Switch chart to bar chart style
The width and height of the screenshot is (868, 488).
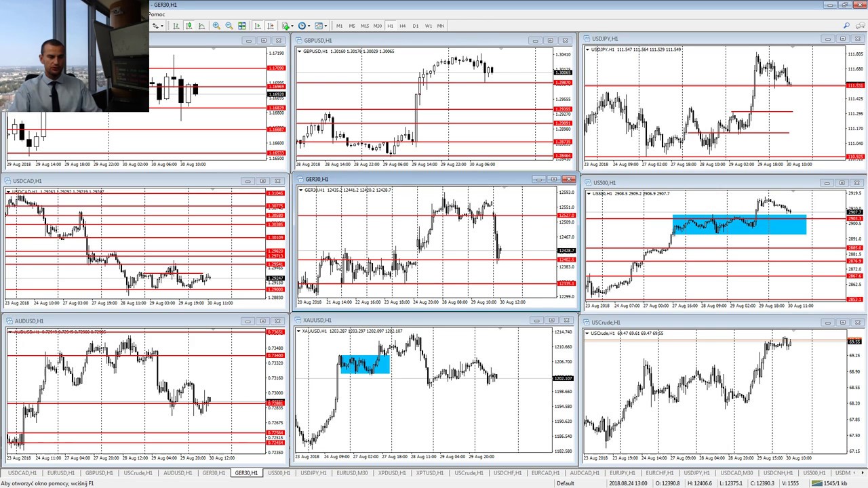point(176,26)
